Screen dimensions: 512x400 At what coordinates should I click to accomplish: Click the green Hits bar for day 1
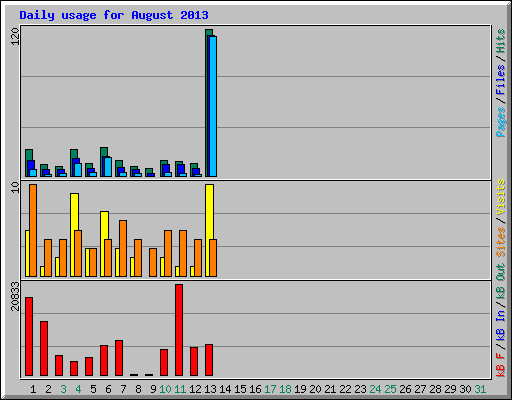click(x=29, y=163)
